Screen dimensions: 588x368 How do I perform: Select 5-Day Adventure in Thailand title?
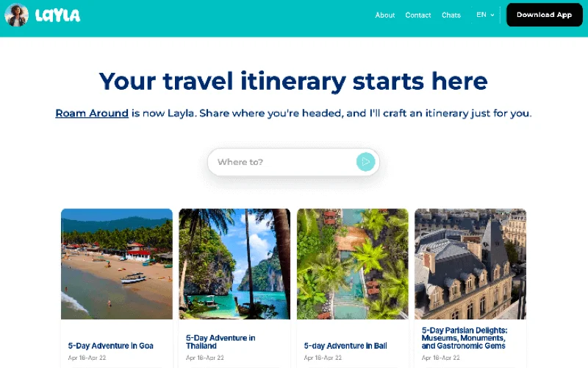pyautogui.click(x=220, y=342)
